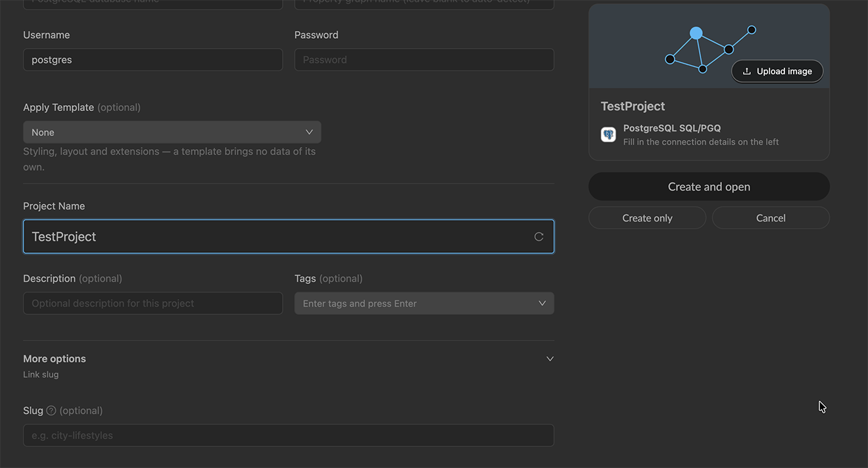
Task: Click the Upload image button
Action: click(777, 72)
